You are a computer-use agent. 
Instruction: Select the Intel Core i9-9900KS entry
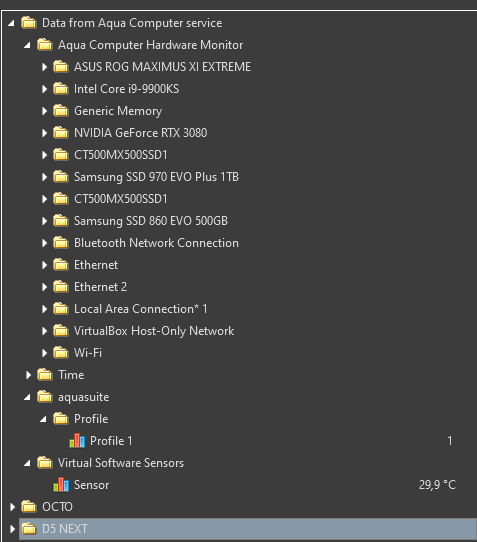127,89
